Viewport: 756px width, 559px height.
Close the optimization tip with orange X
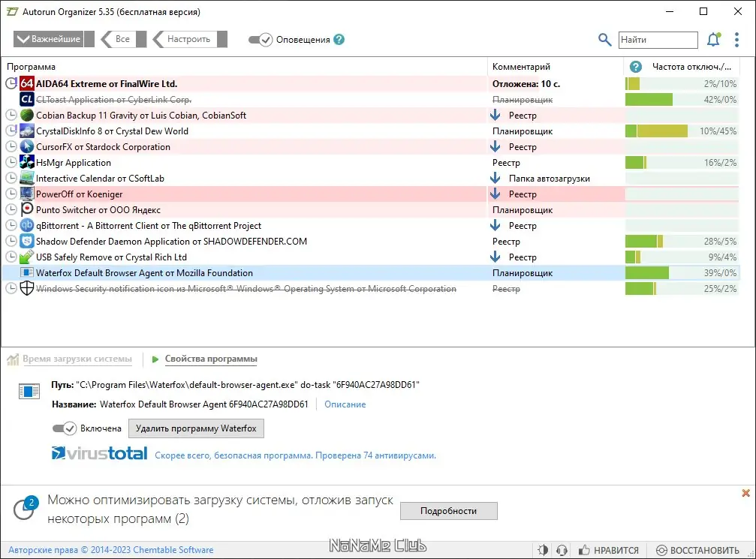click(746, 493)
